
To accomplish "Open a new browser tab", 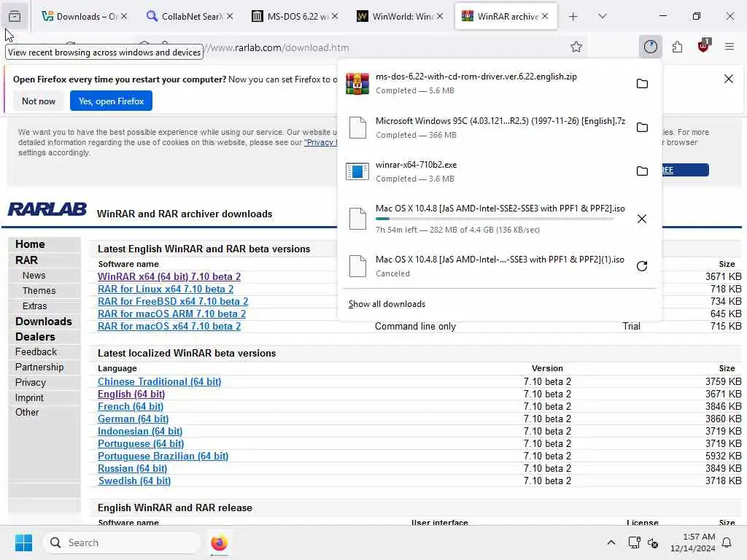I will coord(573,17).
